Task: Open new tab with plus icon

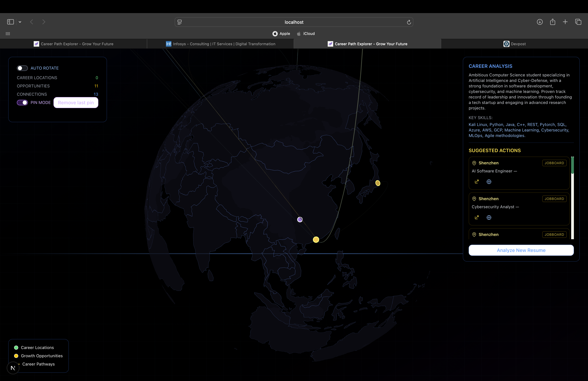Action: click(x=565, y=22)
